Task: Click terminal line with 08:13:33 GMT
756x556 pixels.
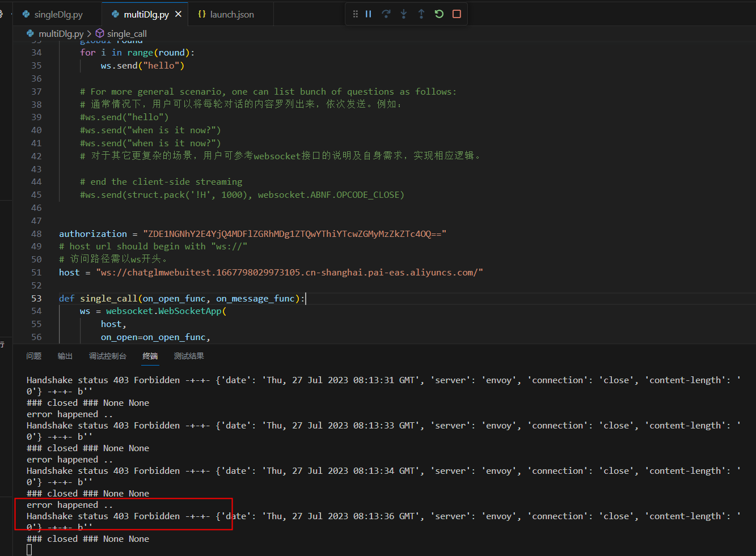Action: pos(383,426)
